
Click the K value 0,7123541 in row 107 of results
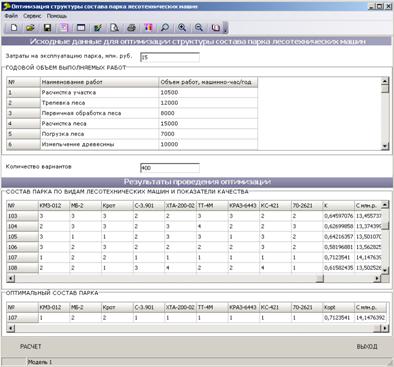click(338, 257)
